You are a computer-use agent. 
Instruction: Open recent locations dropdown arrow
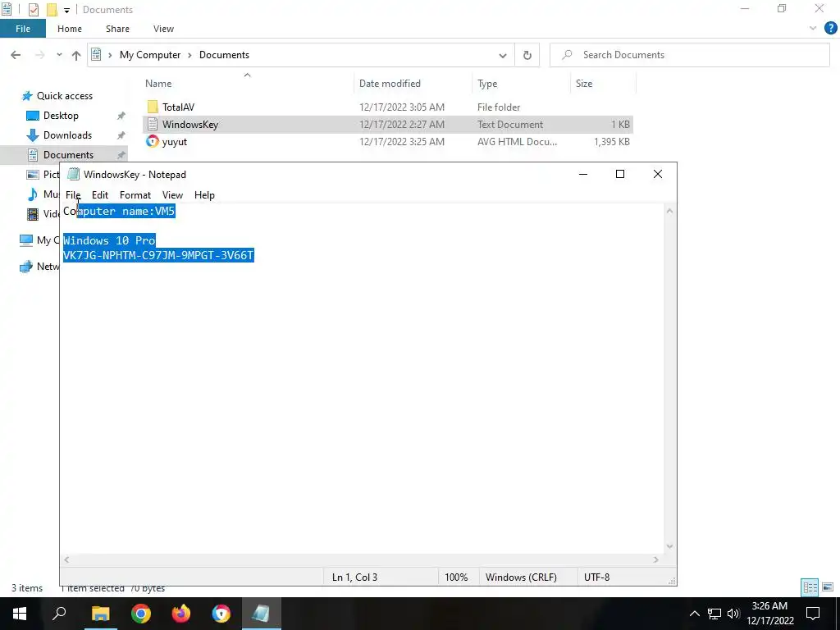pyautogui.click(x=59, y=55)
